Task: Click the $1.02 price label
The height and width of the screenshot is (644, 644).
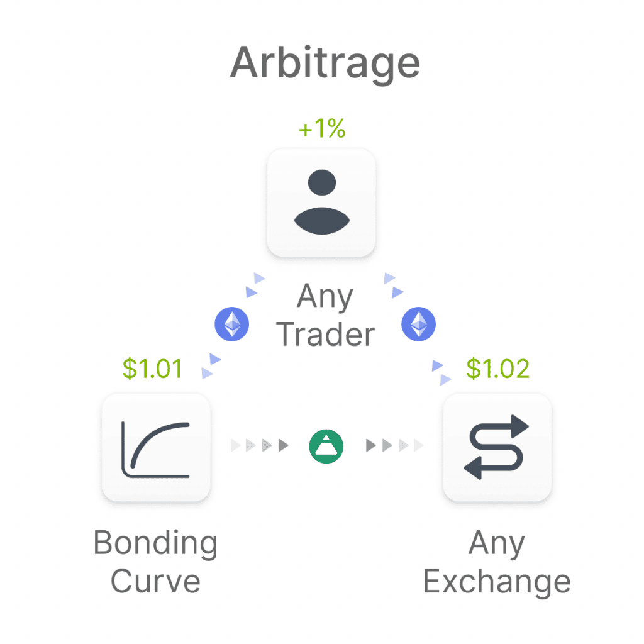Action: coord(498,369)
